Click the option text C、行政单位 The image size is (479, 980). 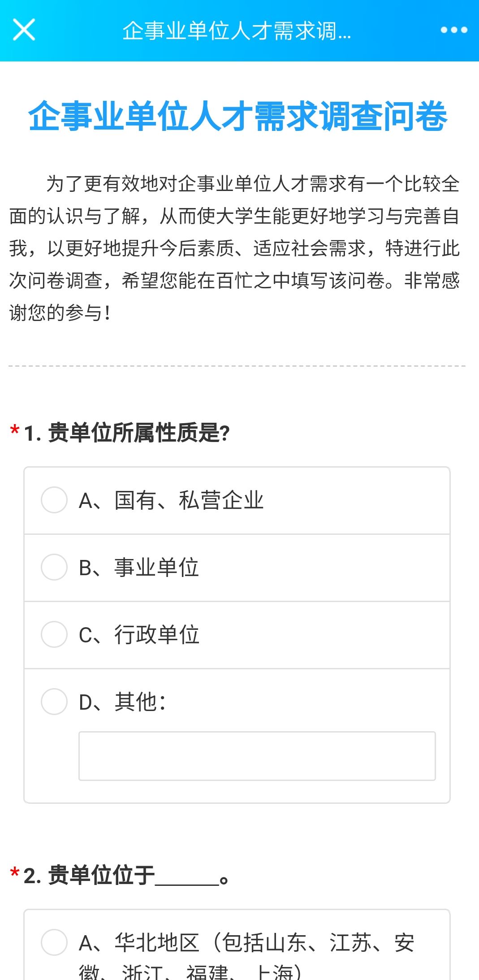(x=139, y=635)
